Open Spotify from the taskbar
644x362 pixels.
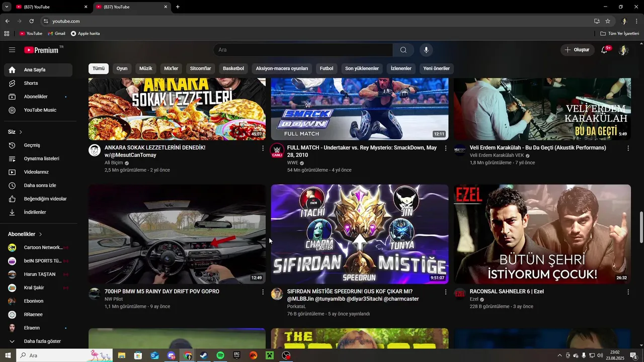220,355
